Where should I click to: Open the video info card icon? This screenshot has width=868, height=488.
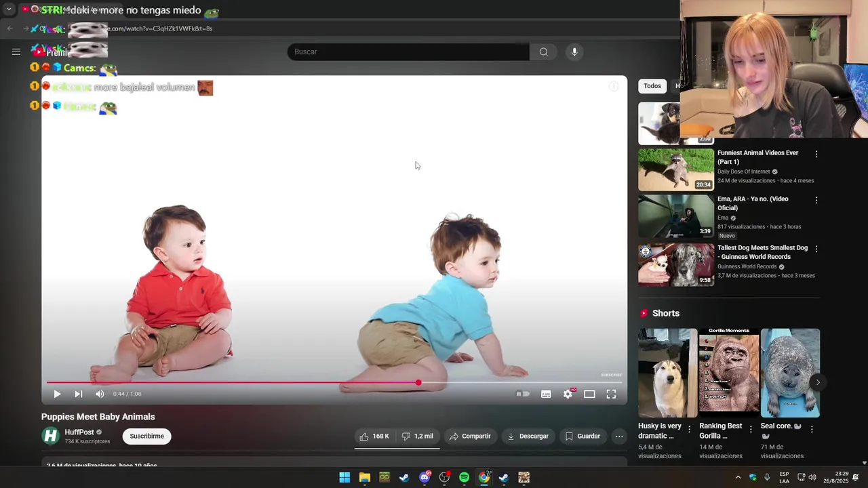[614, 86]
